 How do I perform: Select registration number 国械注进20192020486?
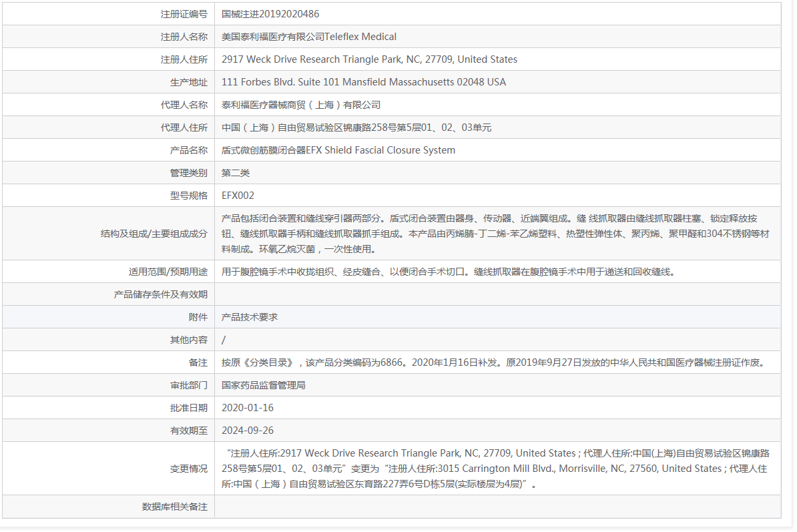(x=270, y=14)
